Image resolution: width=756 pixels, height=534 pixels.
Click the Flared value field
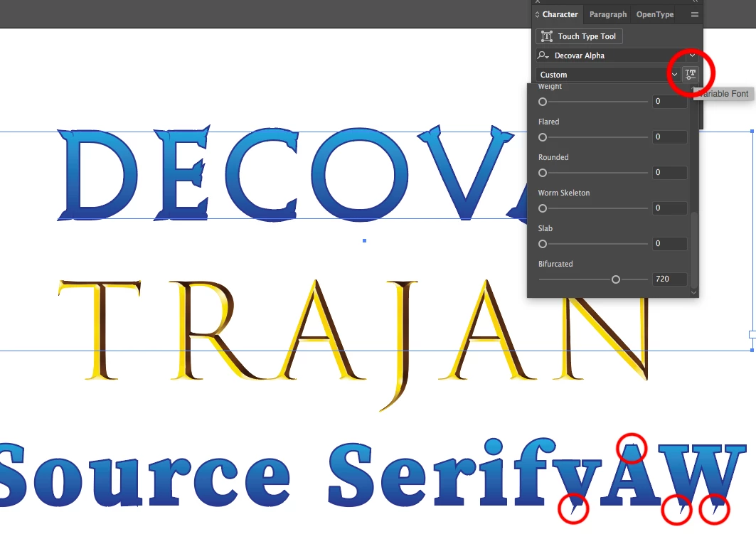point(670,137)
